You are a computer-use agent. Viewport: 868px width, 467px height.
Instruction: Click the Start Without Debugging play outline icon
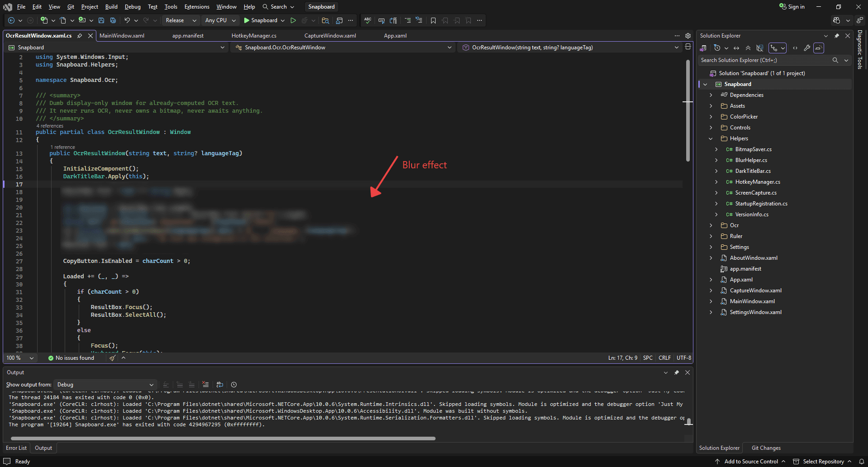click(293, 20)
